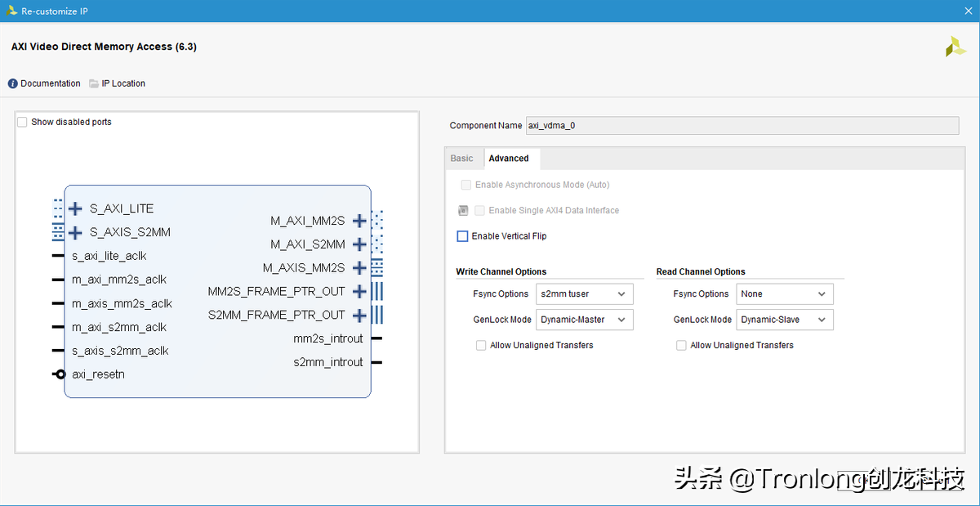Open the Documentation link
The image size is (980, 506).
[51, 83]
